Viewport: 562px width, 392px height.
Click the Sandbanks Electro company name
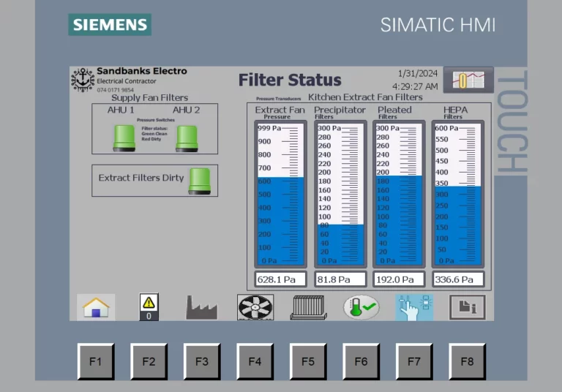pos(141,71)
